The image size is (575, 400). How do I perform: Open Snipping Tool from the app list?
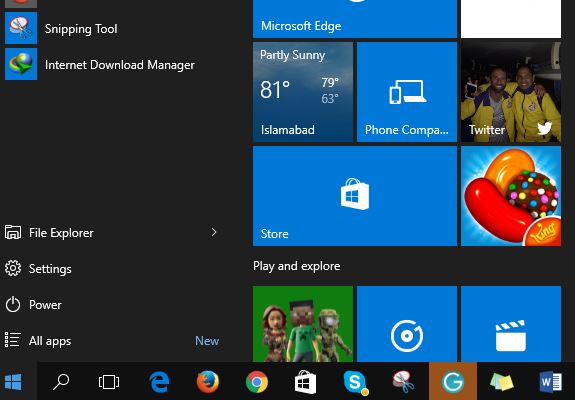coord(110,28)
